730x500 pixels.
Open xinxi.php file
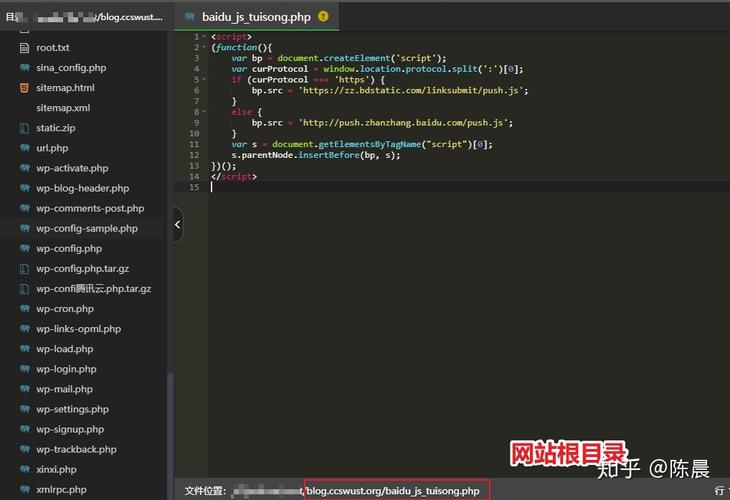[x=56, y=469]
